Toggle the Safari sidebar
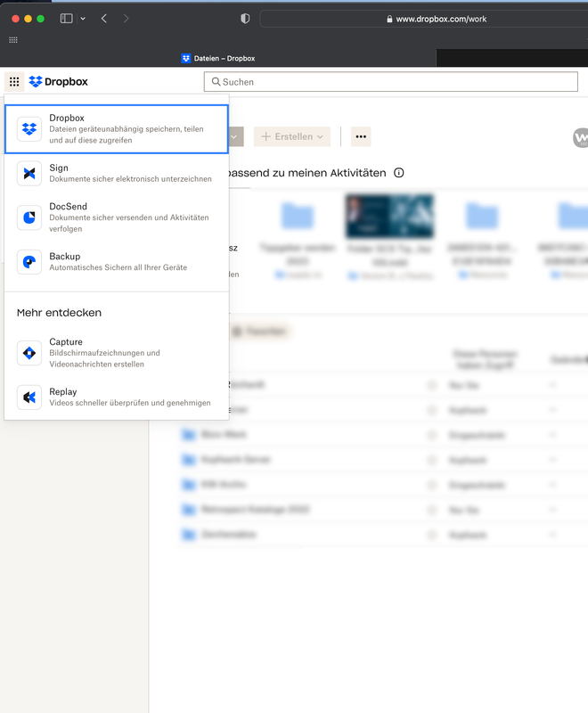The width and height of the screenshot is (588, 713). pos(67,19)
